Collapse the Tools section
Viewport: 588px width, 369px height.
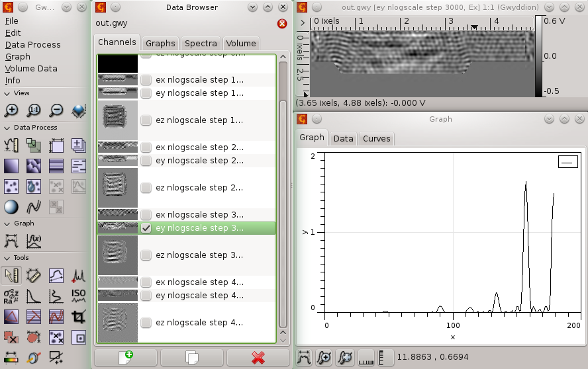tap(7, 258)
